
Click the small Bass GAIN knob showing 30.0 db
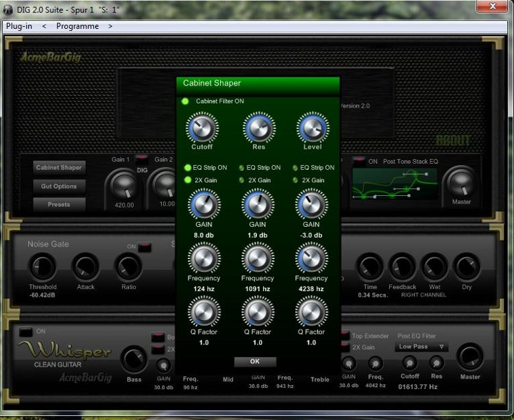tap(163, 365)
